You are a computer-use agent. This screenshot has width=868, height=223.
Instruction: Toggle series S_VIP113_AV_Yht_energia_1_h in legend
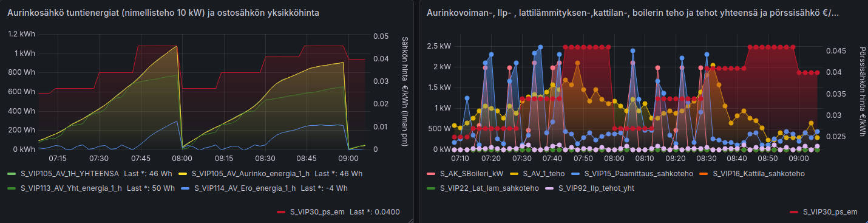pyautogui.click(x=71, y=188)
